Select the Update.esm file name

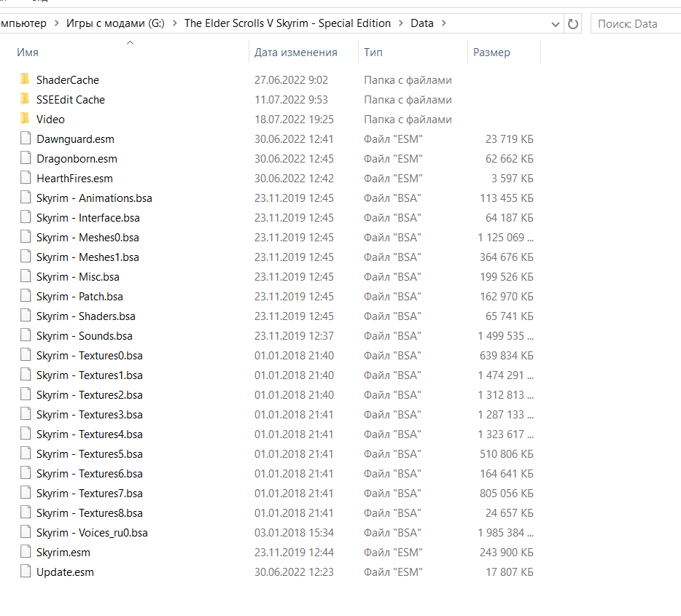pos(65,572)
